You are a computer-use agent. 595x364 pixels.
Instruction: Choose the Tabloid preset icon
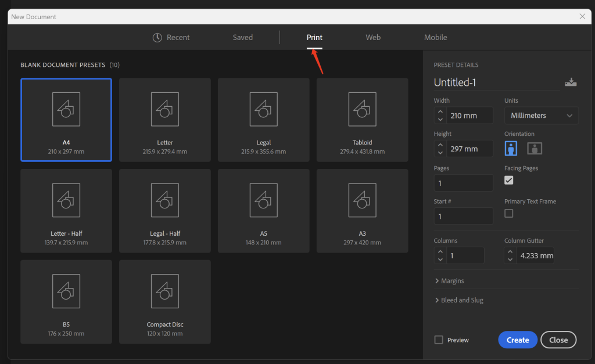362,109
